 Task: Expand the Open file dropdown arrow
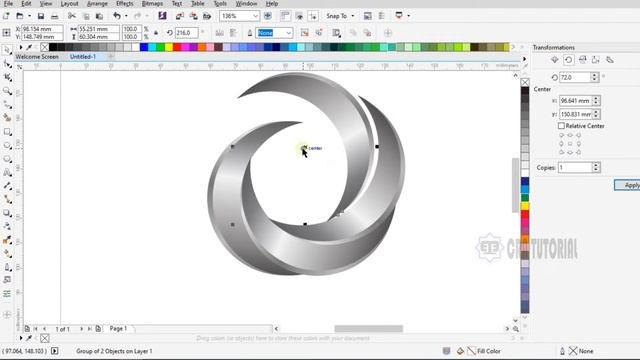click(29, 16)
